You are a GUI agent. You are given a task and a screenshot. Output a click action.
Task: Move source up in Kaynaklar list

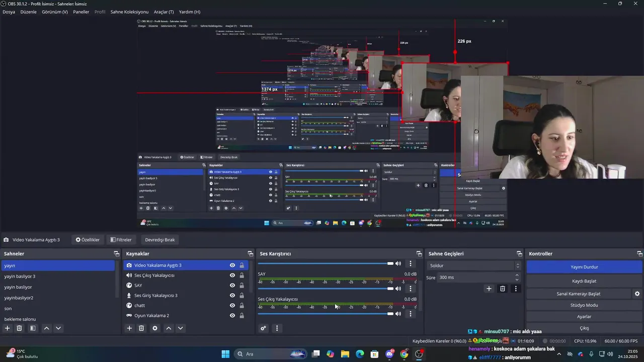pyautogui.click(x=169, y=328)
